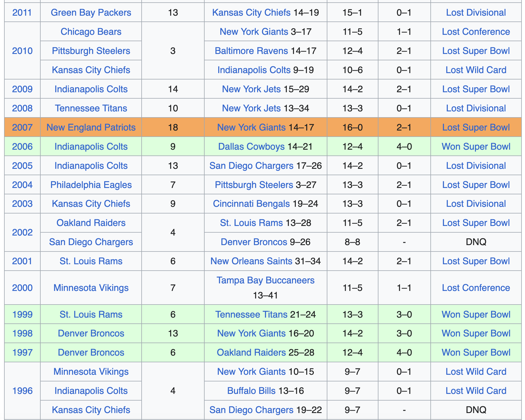Viewport: 525px width, 420px height.
Task: Open San Diego Chargers 17–26 opponent link
Action: coord(251,166)
